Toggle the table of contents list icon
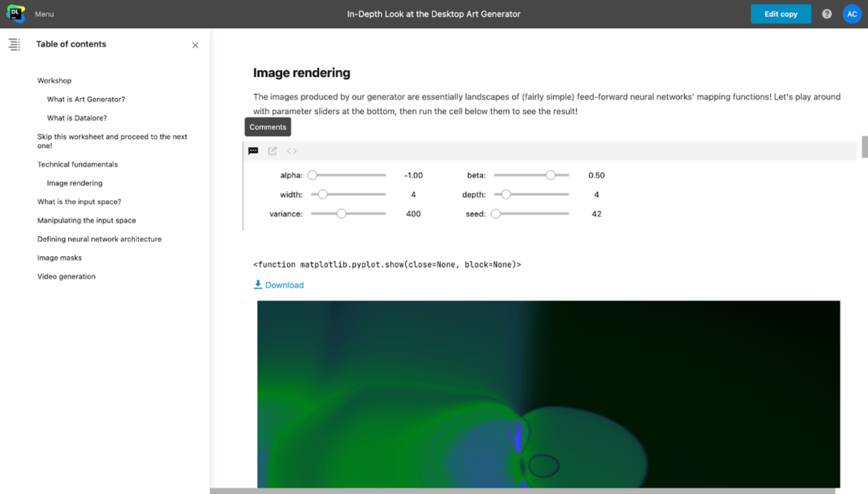The image size is (868, 494). (x=14, y=44)
